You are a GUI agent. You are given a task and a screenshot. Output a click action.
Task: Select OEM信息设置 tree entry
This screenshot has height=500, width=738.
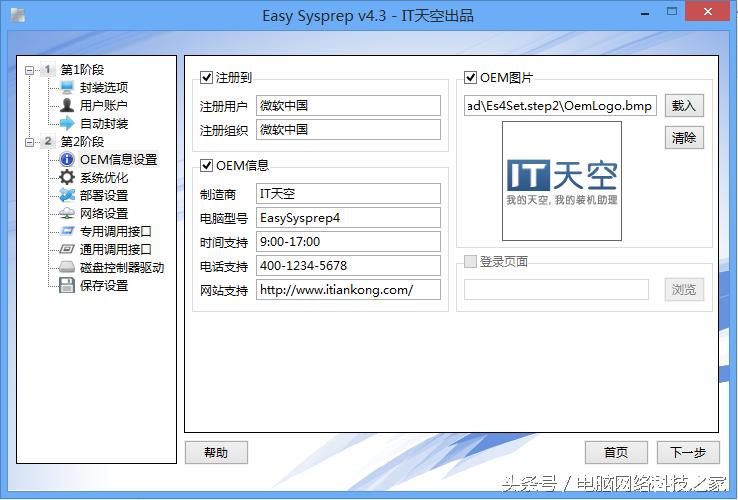[x=118, y=159]
